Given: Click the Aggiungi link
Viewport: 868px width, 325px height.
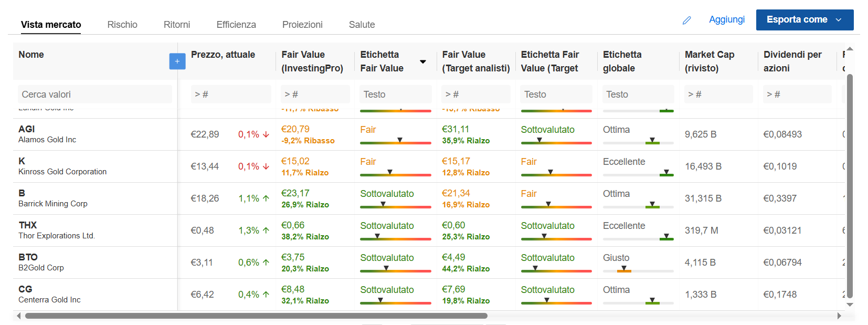Looking at the screenshot, I should coord(727,19).
